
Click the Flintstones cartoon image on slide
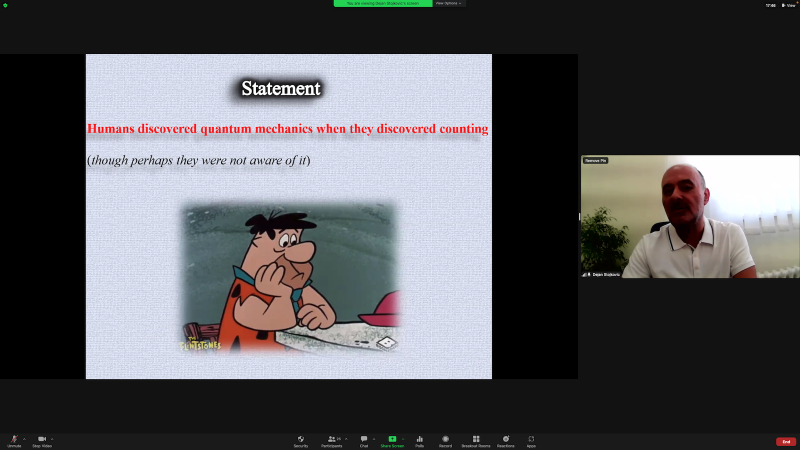coord(290,277)
